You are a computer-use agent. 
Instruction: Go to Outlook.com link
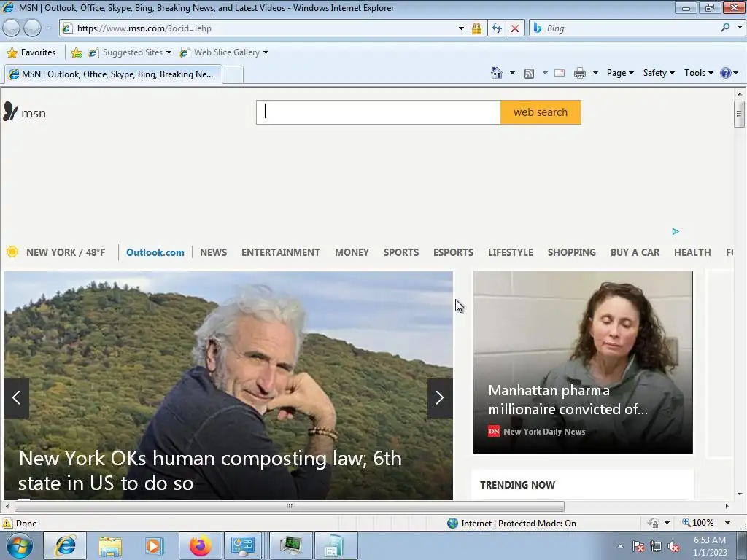pyautogui.click(x=155, y=252)
